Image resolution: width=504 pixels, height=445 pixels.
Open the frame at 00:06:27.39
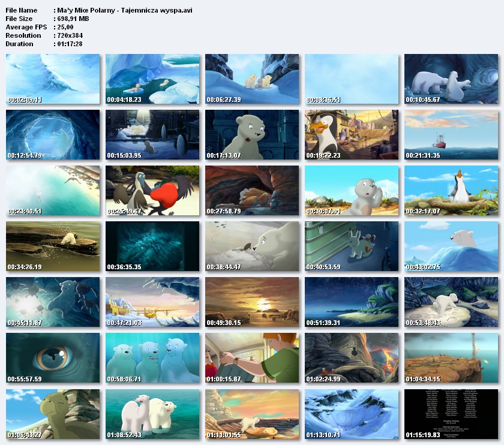252,79
